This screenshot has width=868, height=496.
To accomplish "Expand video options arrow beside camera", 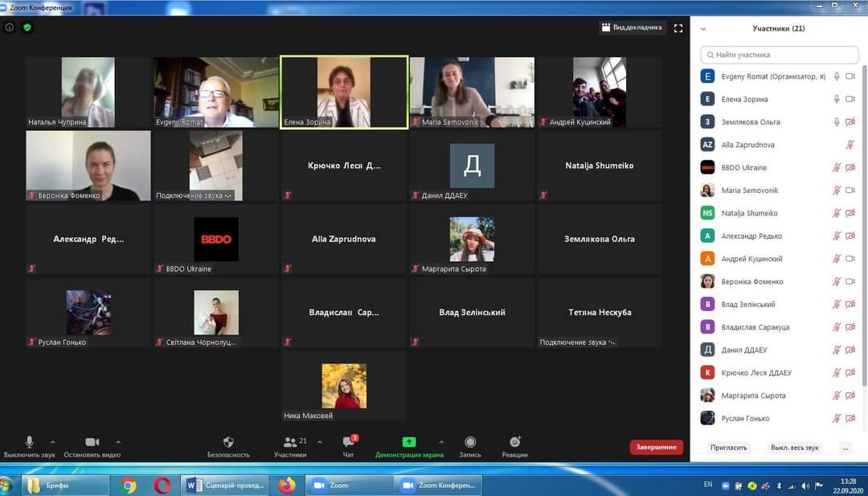I will pyautogui.click(x=118, y=441).
